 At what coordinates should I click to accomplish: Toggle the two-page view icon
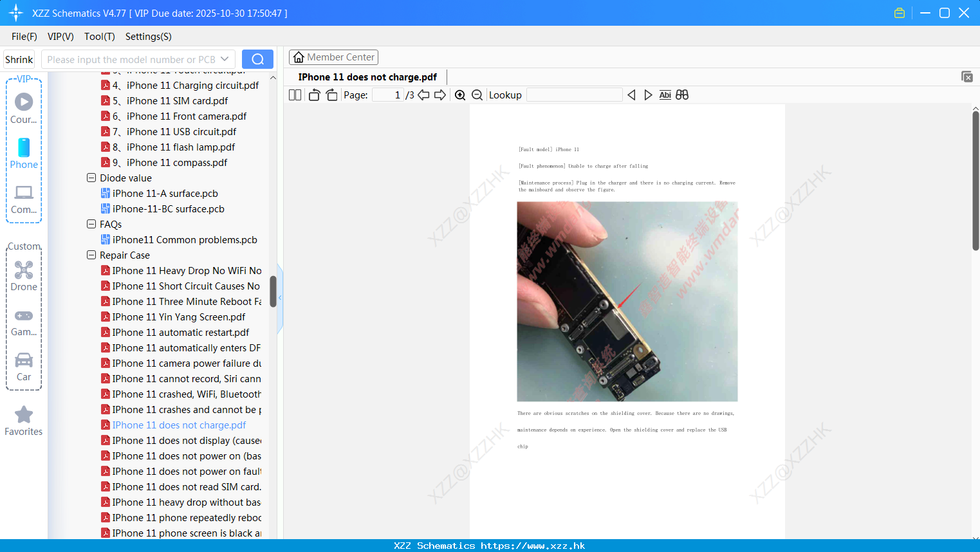[295, 95]
